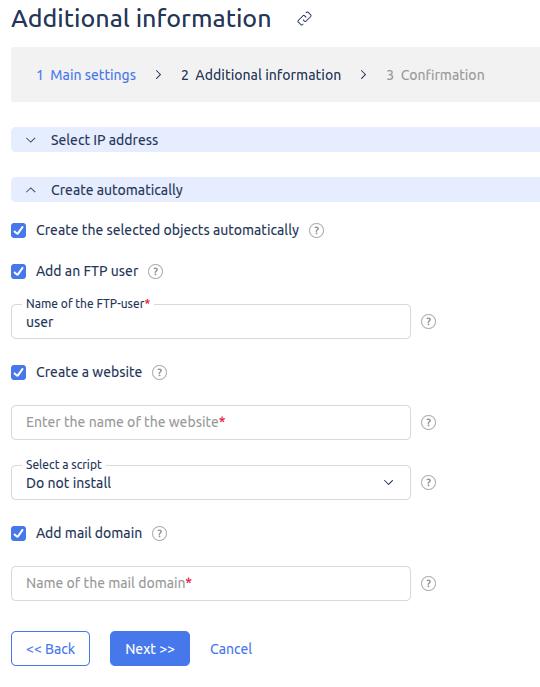
Task: Click the Next >> button
Action: (x=150, y=648)
